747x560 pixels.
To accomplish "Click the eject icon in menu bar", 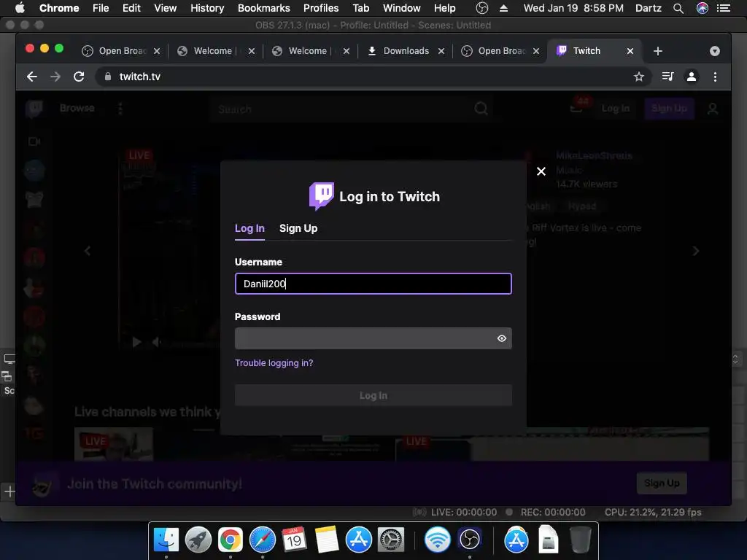I will point(503,8).
